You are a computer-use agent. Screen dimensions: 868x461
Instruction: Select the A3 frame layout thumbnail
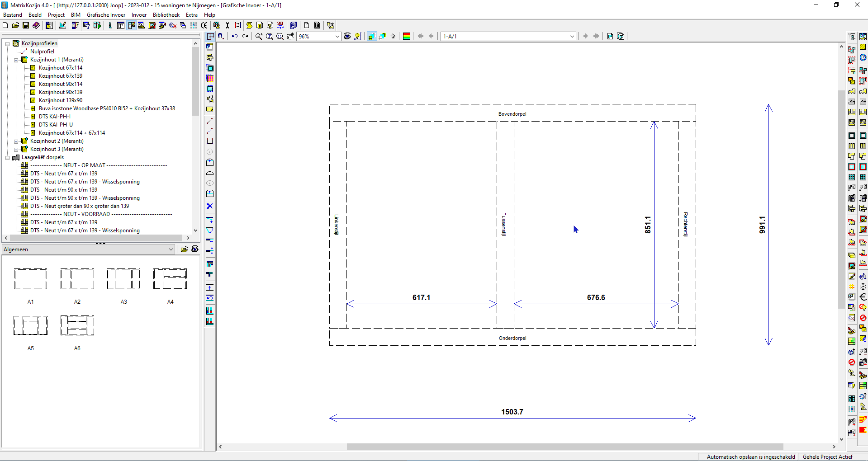(x=123, y=279)
